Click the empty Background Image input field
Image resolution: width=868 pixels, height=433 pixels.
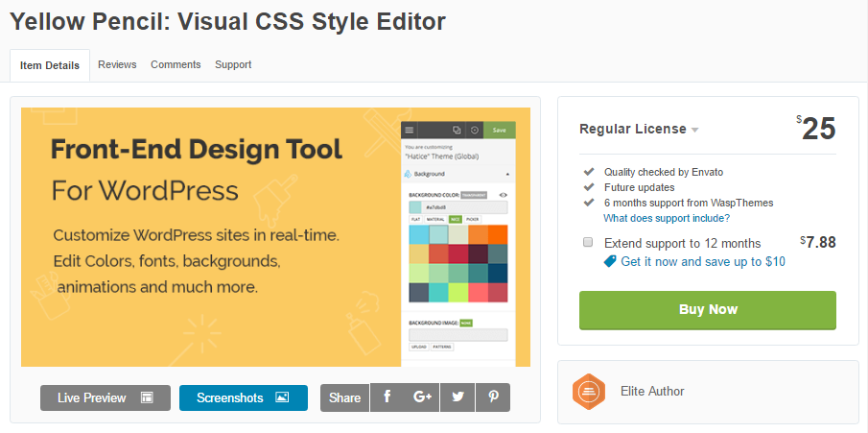click(x=458, y=335)
